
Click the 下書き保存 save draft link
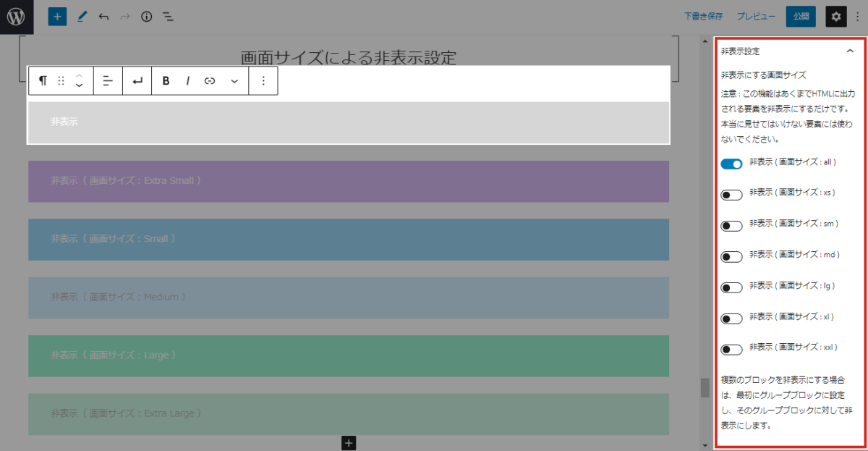tap(705, 17)
